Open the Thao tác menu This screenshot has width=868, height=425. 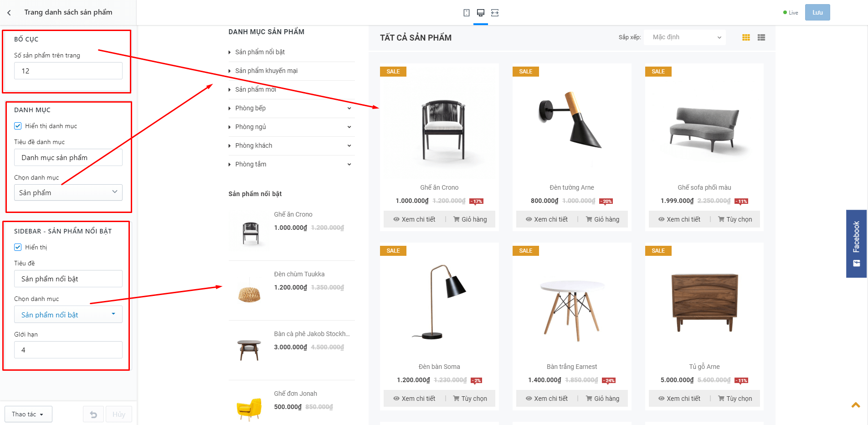(x=28, y=414)
